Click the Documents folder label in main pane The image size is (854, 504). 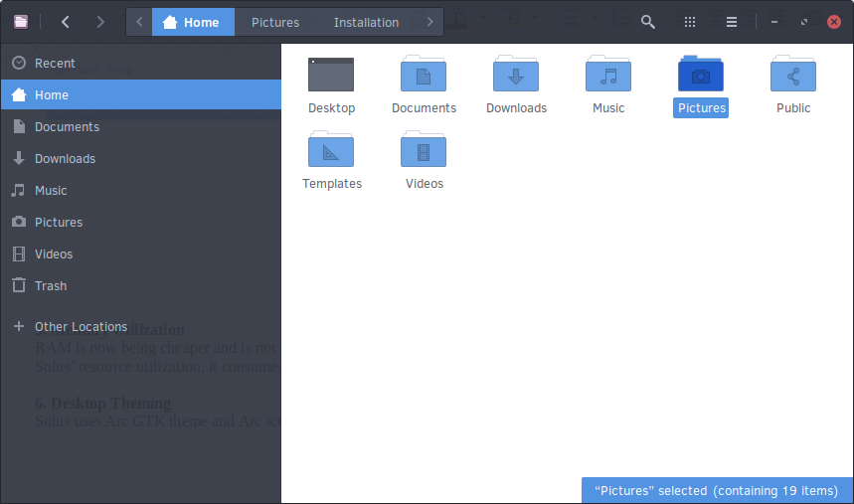tap(424, 108)
